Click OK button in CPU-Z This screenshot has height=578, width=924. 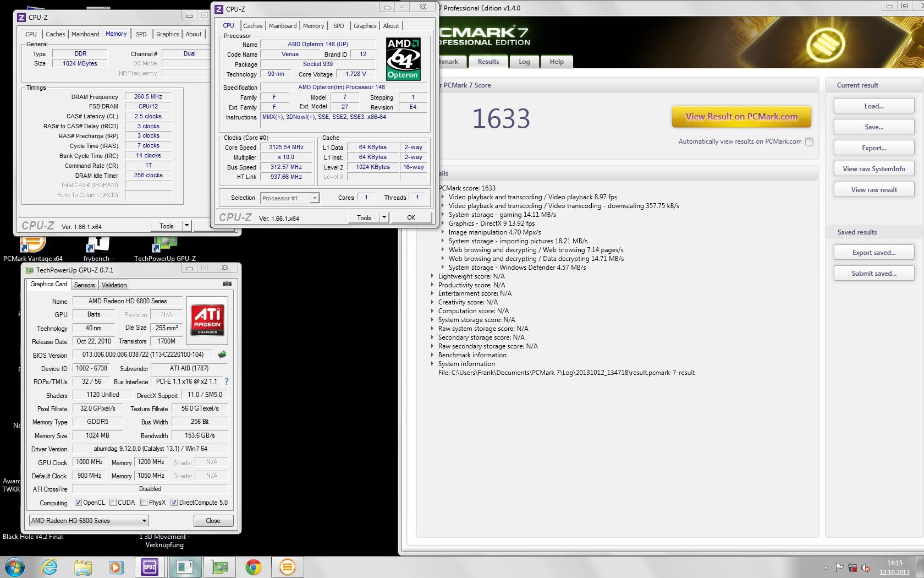411,217
